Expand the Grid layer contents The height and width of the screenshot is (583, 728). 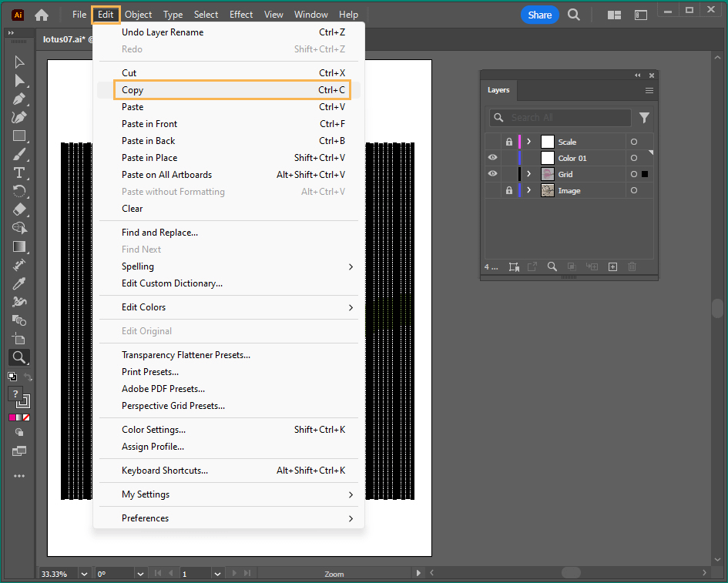529,174
